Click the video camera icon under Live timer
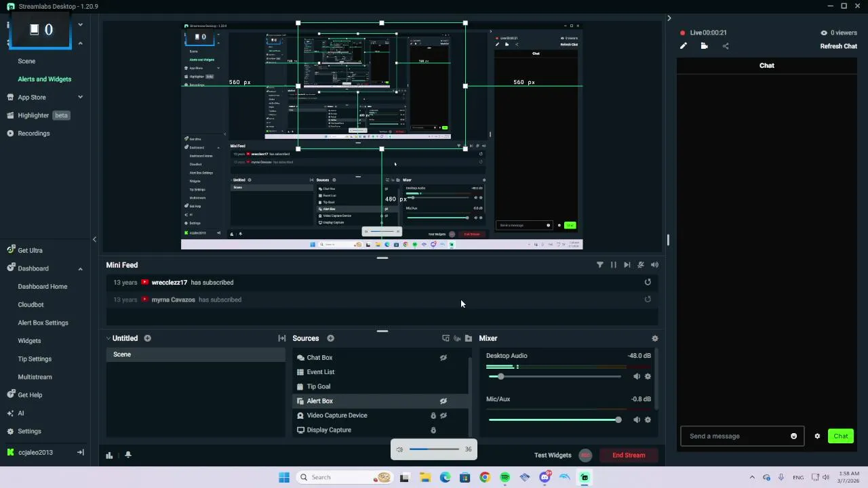The width and height of the screenshot is (868, 488). [705, 46]
